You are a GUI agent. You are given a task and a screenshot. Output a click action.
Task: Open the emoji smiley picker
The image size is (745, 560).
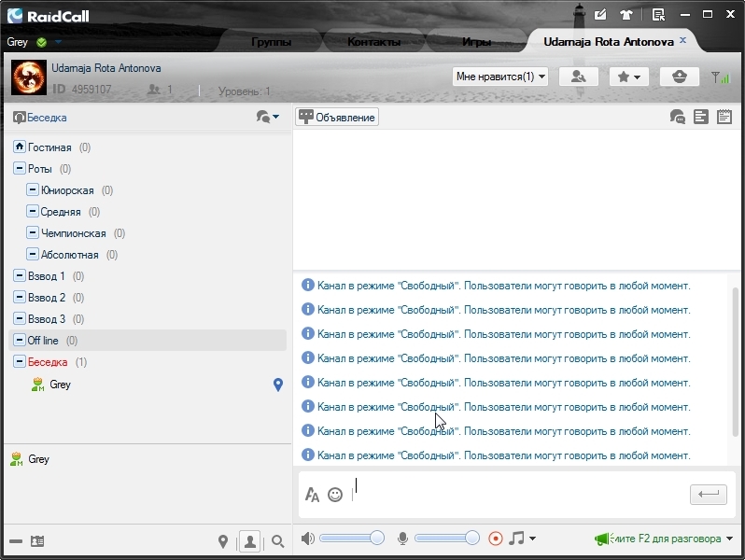(x=335, y=495)
